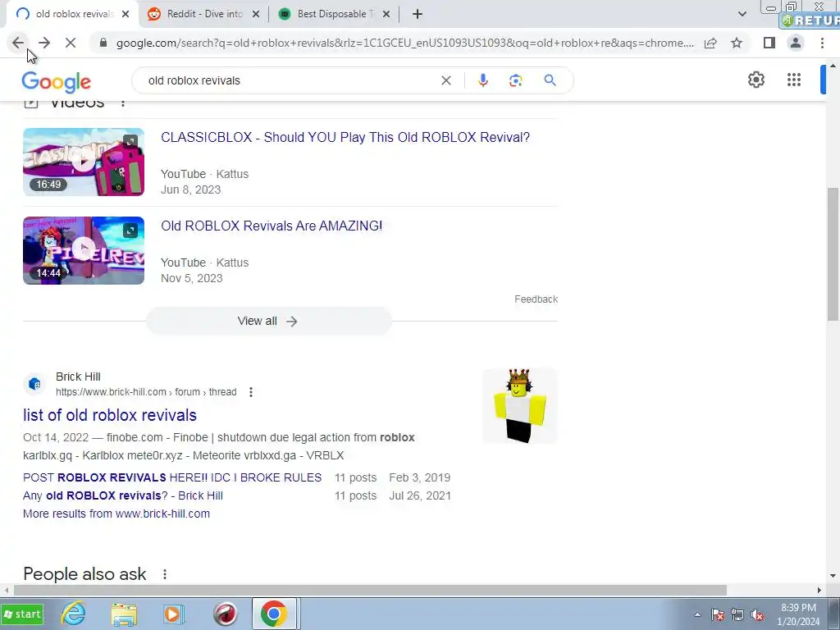
Task: Close the Reddit tab
Action: tap(256, 14)
